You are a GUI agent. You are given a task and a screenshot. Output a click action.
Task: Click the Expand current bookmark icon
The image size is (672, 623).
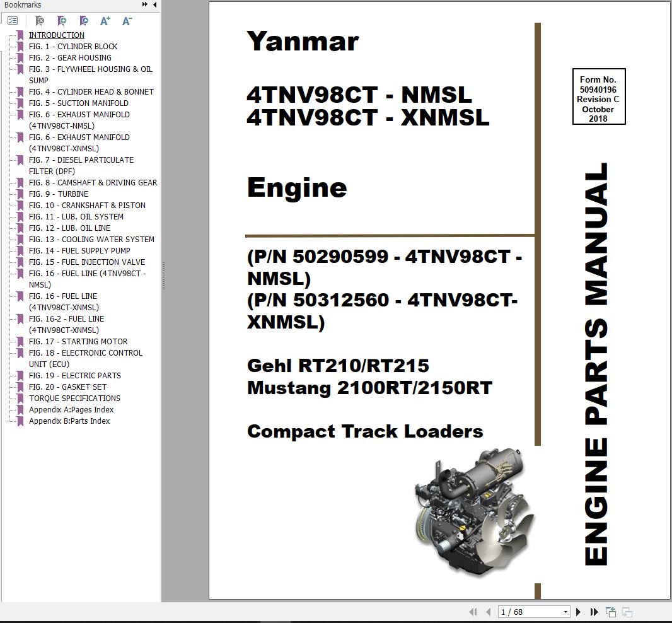84,20
